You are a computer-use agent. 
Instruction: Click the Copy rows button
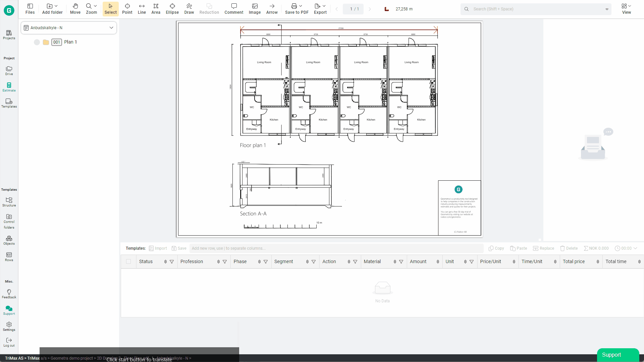[496, 248]
